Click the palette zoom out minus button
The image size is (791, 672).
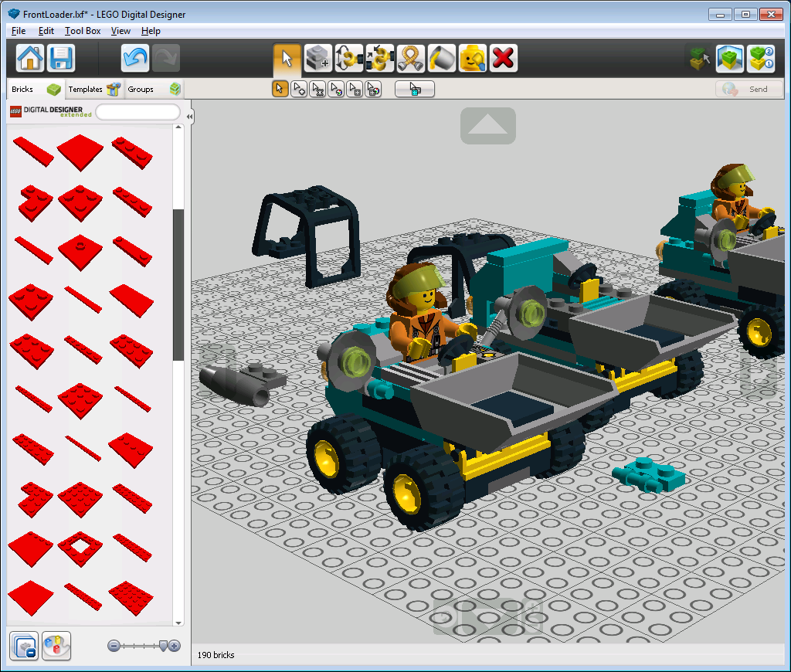(x=114, y=646)
